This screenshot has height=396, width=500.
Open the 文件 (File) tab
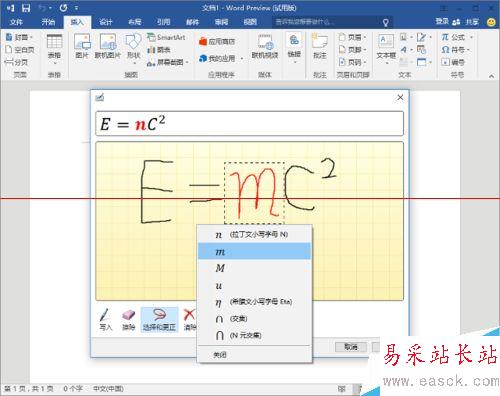tap(16, 22)
